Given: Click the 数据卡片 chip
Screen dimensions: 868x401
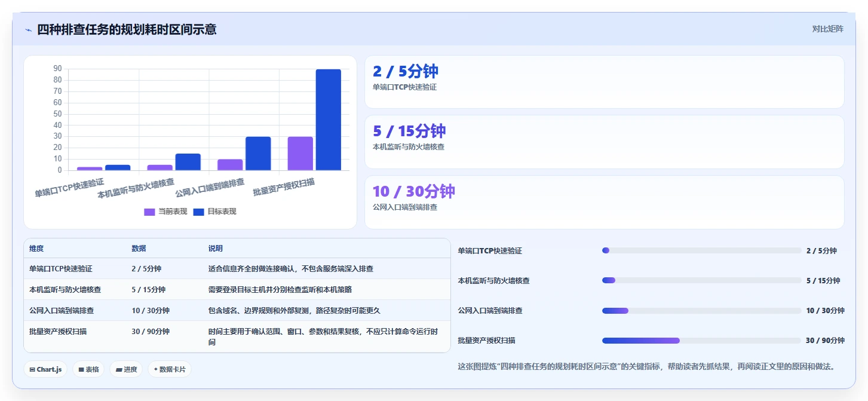Looking at the screenshot, I should pyautogui.click(x=170, y=369).
